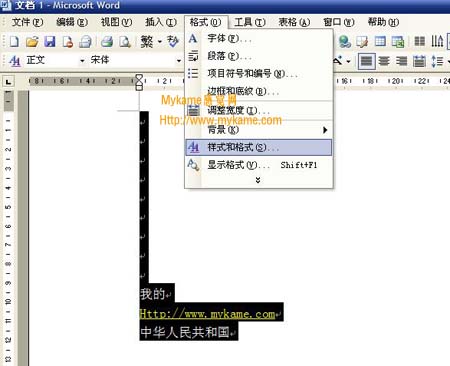Click the Insert Table icon
Image resolution: width=450 pixels, height=366 pixels.
click(x=380, y=41)
